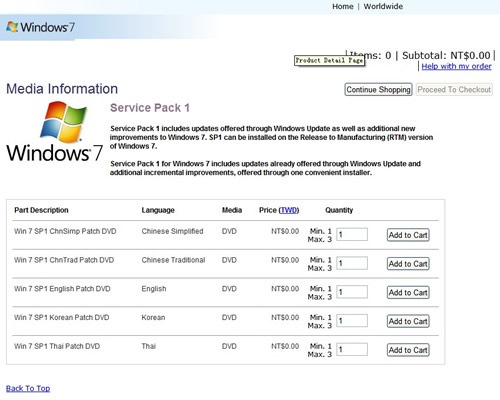Click the Continue Shopping button
Screen dimensions: 500x400
tap(378, 89)
